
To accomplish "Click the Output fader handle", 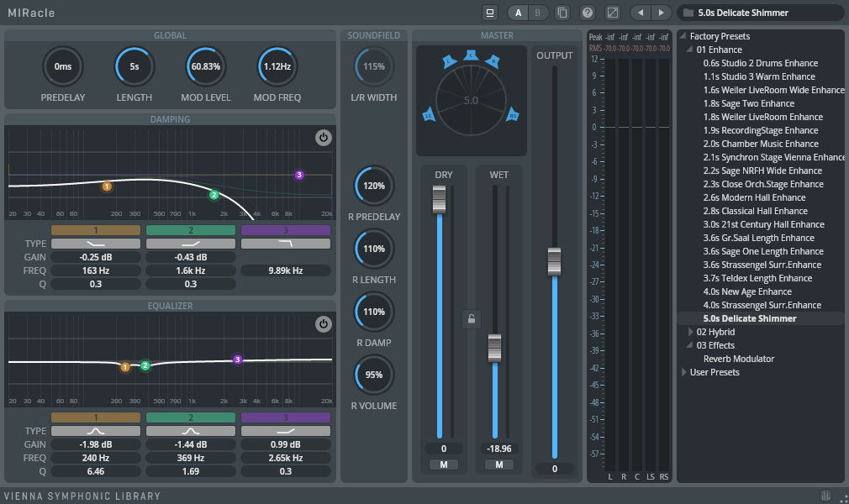I will [x=554, y=261].
